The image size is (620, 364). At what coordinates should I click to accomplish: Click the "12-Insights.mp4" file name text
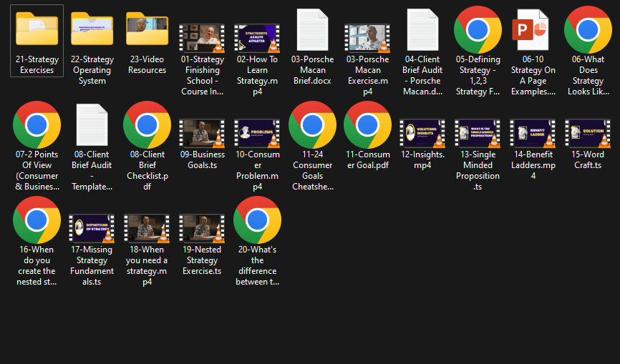[x=422, y=160]
